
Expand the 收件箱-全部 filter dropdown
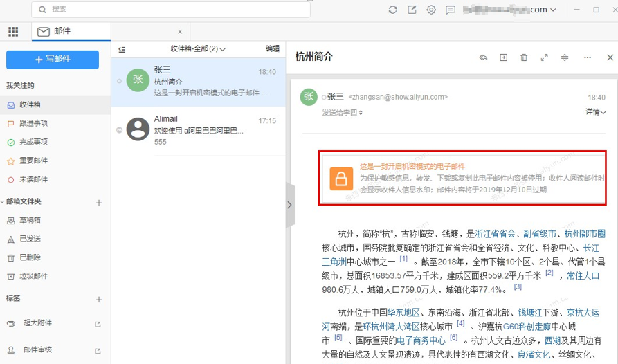click(199, 49)
